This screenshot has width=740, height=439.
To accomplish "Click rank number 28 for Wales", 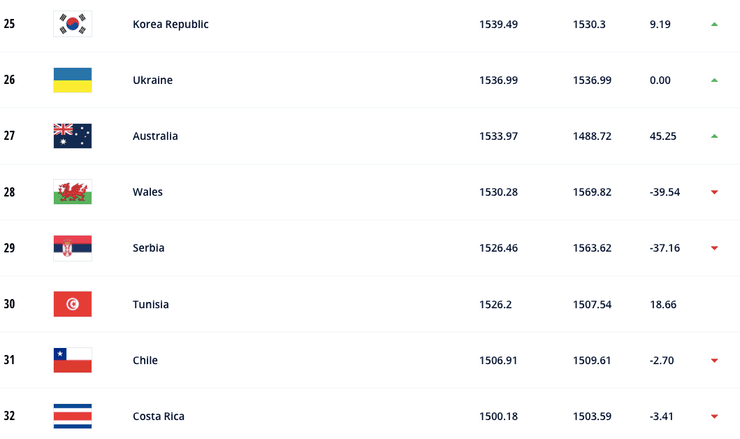I will click(x=9, y=192).
